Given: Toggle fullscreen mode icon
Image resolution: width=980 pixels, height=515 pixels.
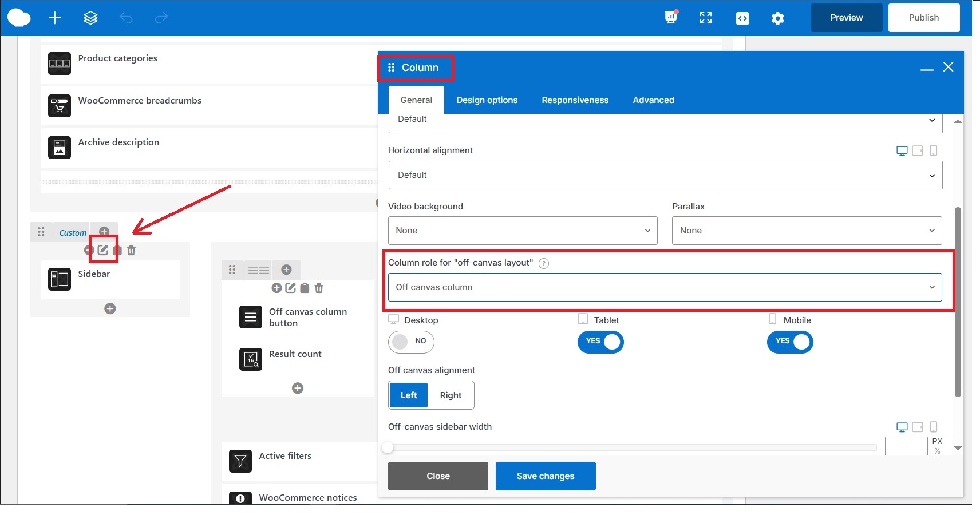Looking at the screenshot, I should click(706, 18).
